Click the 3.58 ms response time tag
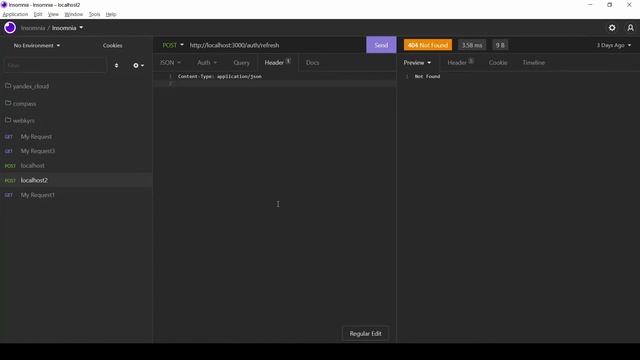 (472, 45)
